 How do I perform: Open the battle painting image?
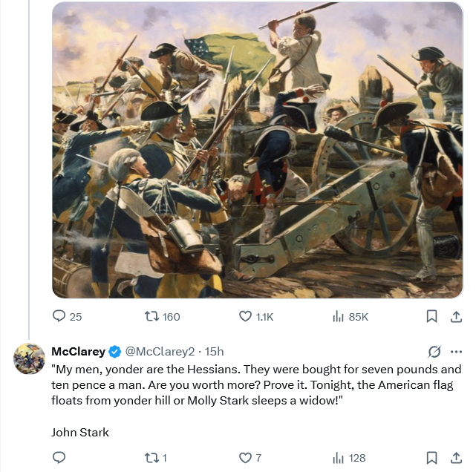click(x=258, y=150)
